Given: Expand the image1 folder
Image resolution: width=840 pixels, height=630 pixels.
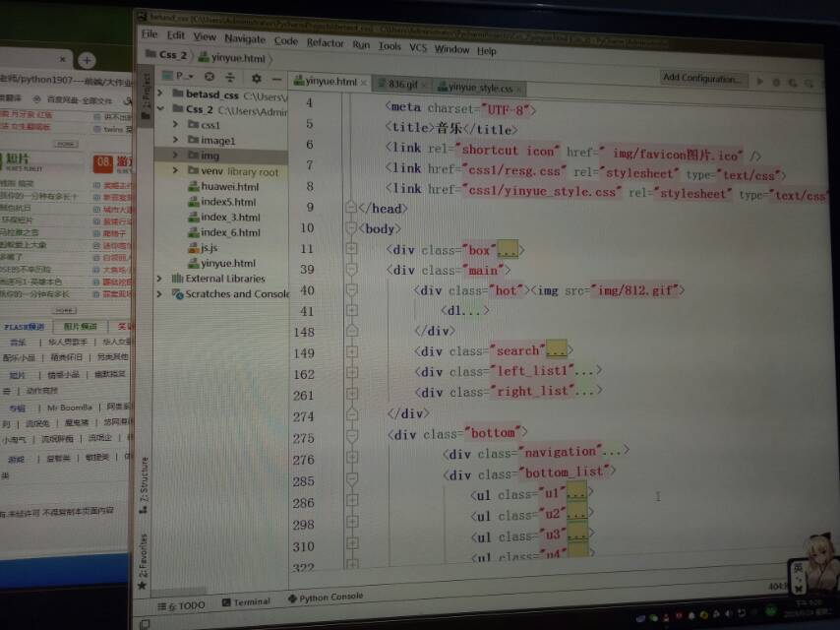Looking at the screenshot, I should [x=175, y=140].
